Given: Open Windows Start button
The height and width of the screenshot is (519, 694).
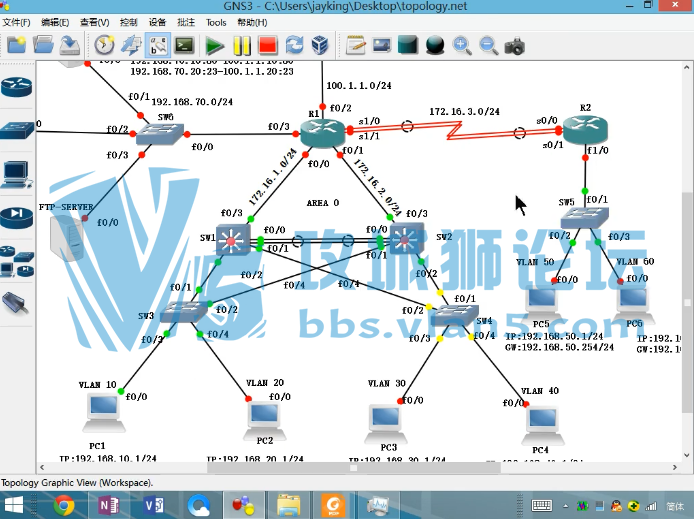Looking at the screenshot, I should (x=13, y=505).
